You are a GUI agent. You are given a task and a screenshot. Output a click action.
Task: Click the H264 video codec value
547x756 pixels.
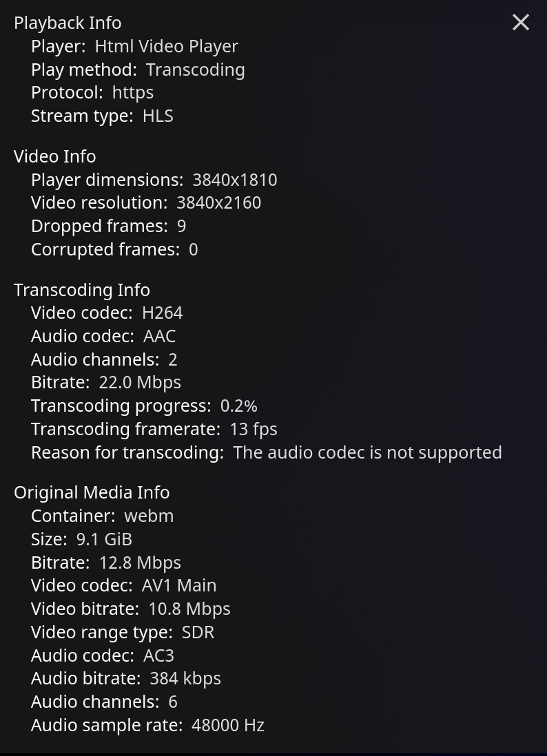pyautogui.click(x=162, y=313)
